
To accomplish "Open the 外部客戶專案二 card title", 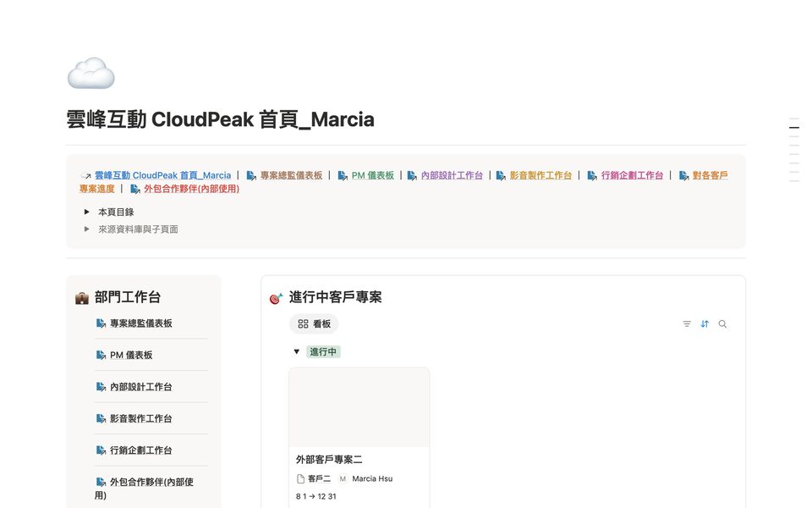I will (x=329, y=459).
